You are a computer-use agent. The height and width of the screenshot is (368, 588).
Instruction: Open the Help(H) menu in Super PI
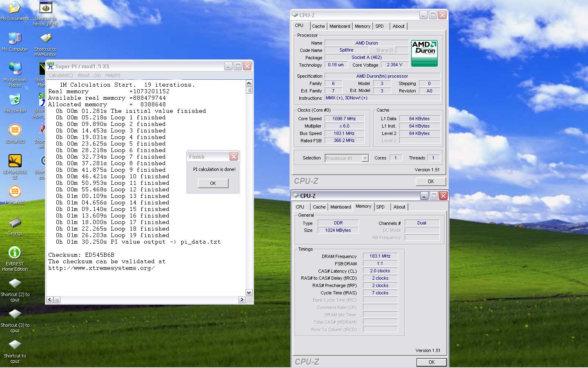[113, 75]
